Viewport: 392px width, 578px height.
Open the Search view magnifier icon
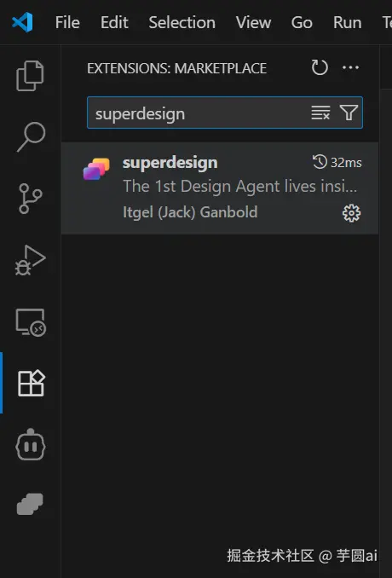(31, 136)
